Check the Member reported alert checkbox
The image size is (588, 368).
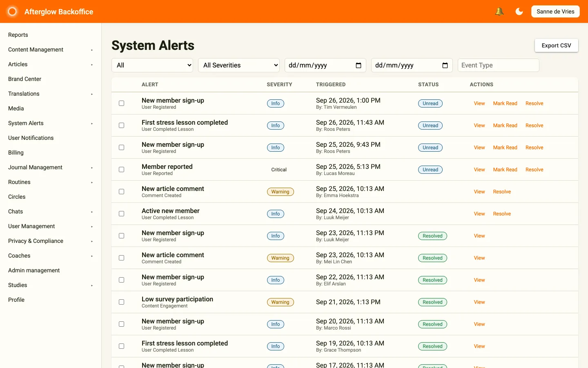121,170
